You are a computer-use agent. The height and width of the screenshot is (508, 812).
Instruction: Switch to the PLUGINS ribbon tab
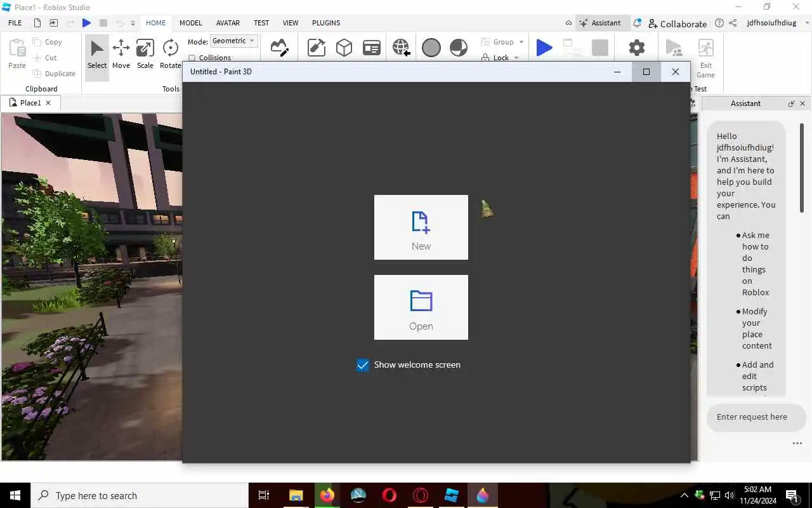(x=326, y=23)
